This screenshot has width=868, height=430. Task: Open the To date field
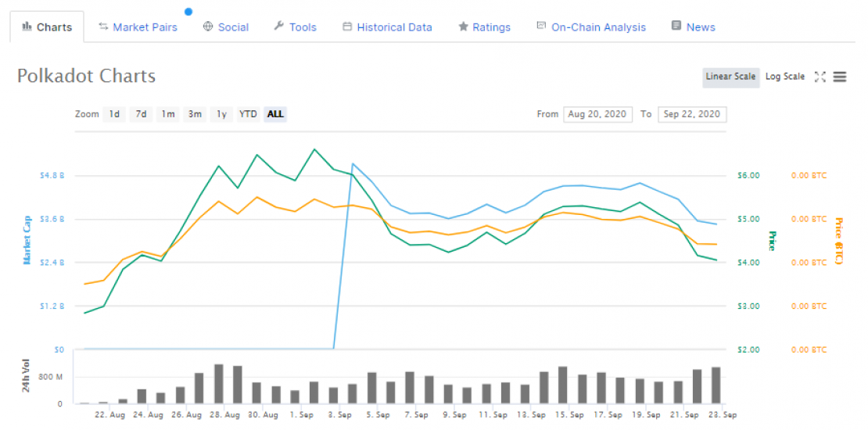692,114
